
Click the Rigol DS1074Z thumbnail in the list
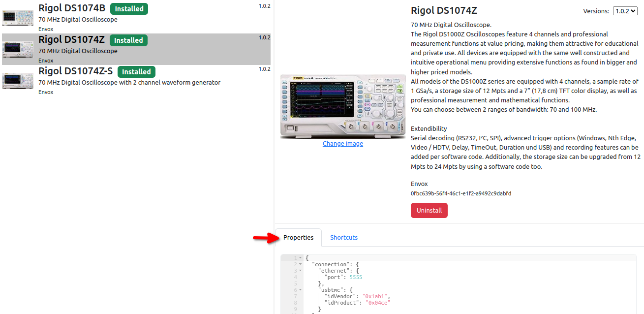(18, 49)
